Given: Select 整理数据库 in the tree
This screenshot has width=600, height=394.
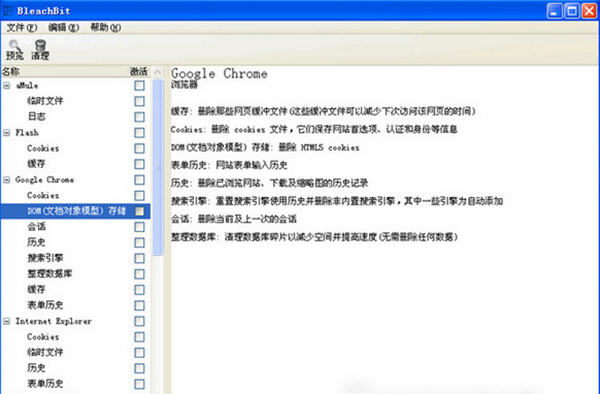Looking at the screenshot, I should point(50,274).
